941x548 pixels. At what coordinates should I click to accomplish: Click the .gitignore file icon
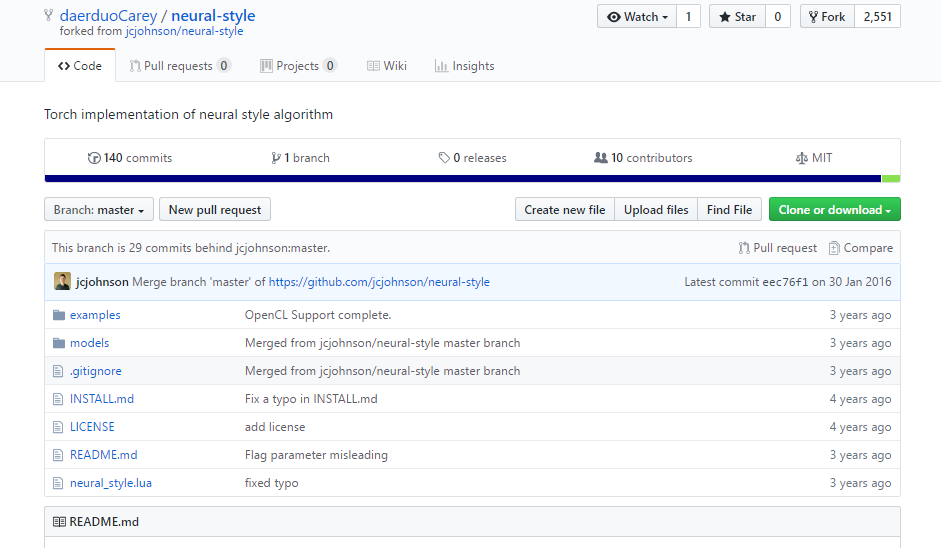click(58, 372)
